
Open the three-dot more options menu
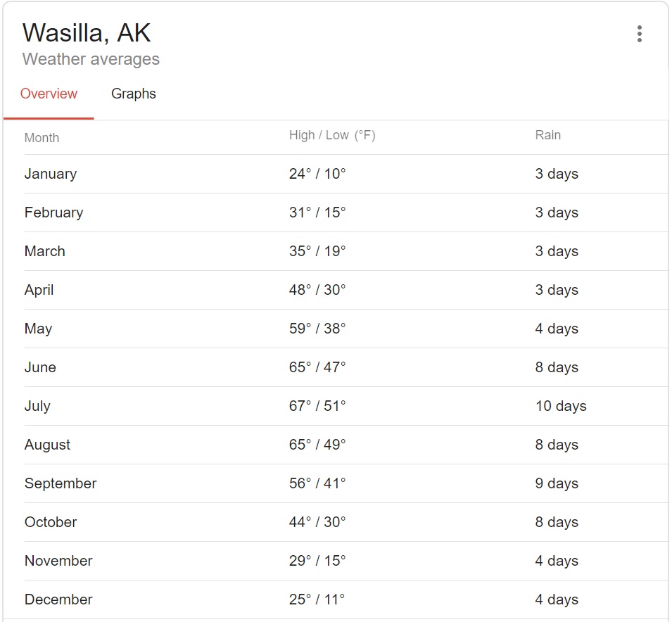[x=639, y=34]
